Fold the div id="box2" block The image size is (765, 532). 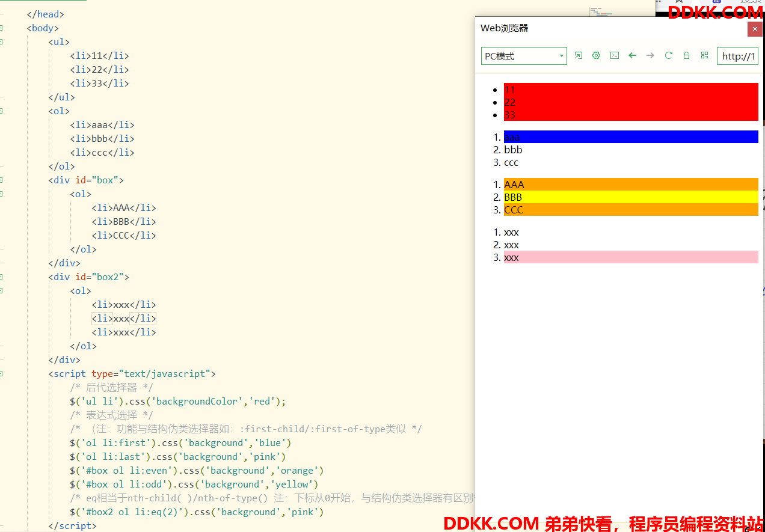tap(1, 277)
